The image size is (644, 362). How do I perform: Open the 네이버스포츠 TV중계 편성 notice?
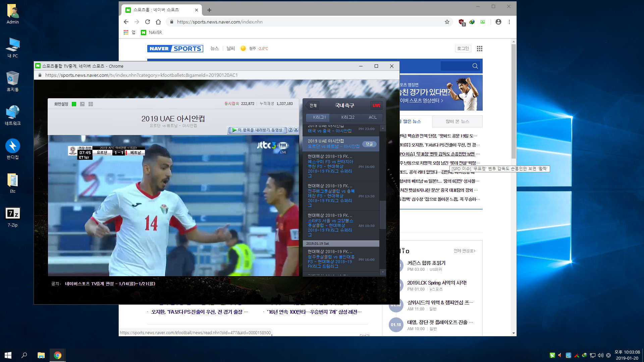[x=110, y=284]
